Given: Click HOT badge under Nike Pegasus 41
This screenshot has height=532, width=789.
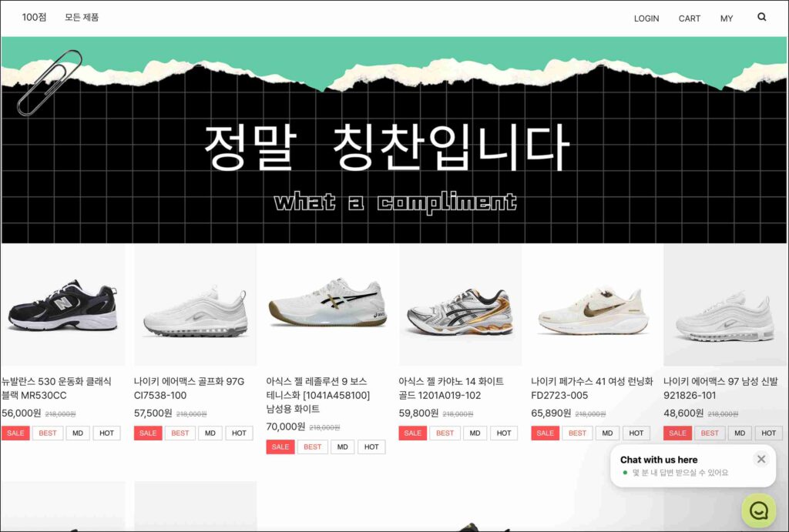Looking at the screenshot, I should pyautogui.click(x=636, y=433).
